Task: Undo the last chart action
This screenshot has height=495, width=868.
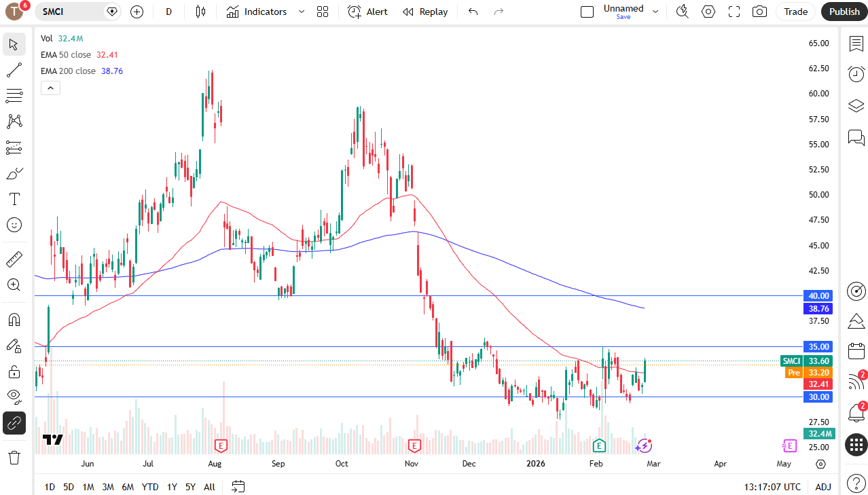Action: coord(473,12)
